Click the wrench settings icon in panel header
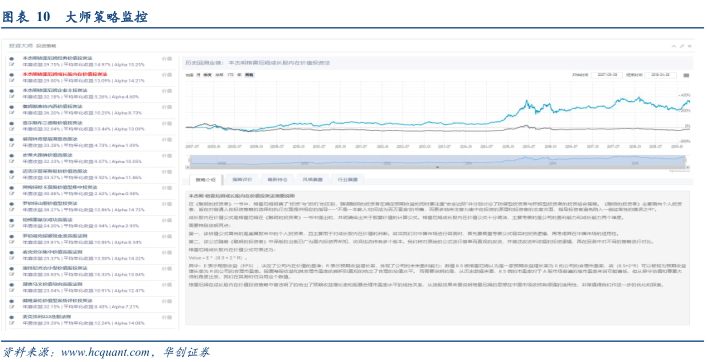Screen dimensions: 709x362 682,46
